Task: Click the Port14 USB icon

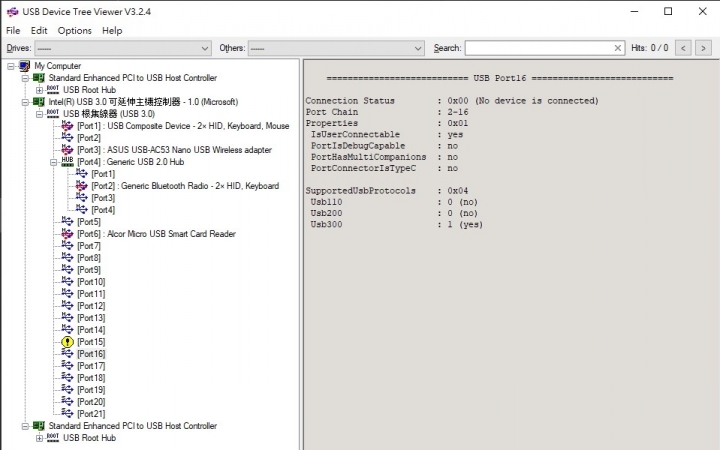Action: (x=67, y=330)
